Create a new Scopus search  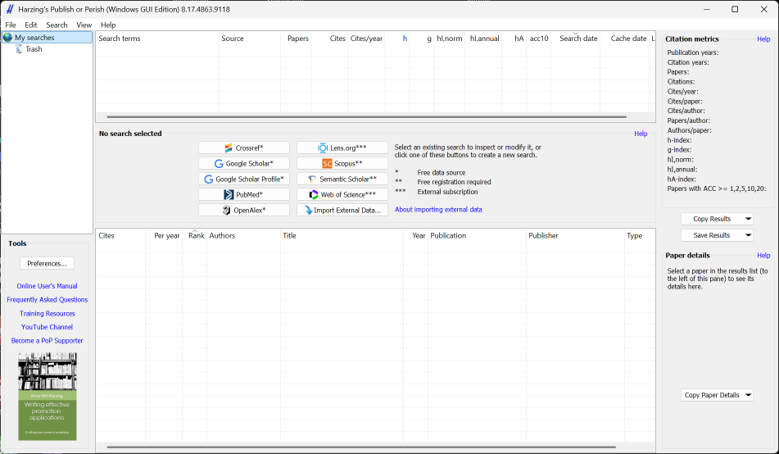pos(342,163)
